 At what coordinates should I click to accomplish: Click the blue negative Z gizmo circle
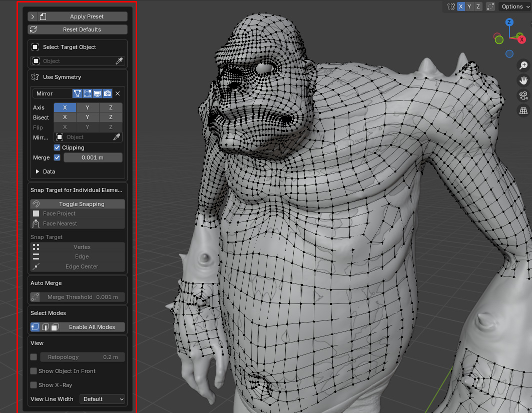[x=509, y=53]
